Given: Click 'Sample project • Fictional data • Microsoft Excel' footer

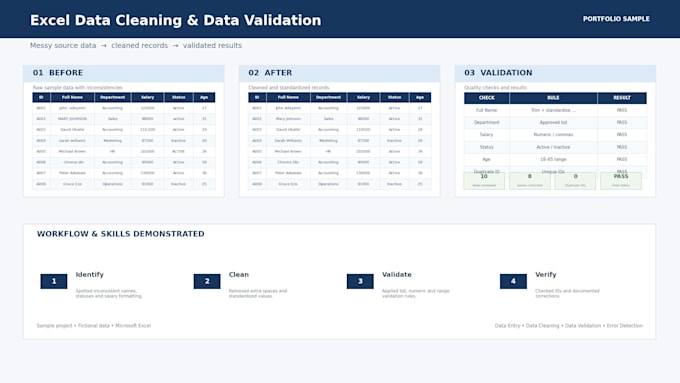Looking at the screenshot, I should coord(94,326).
